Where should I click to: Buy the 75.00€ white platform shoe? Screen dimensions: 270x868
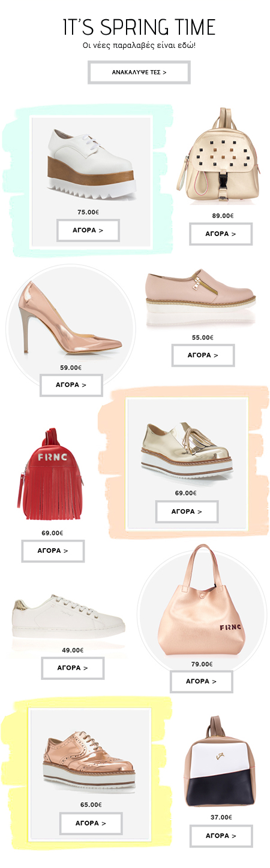pos(88,230)
